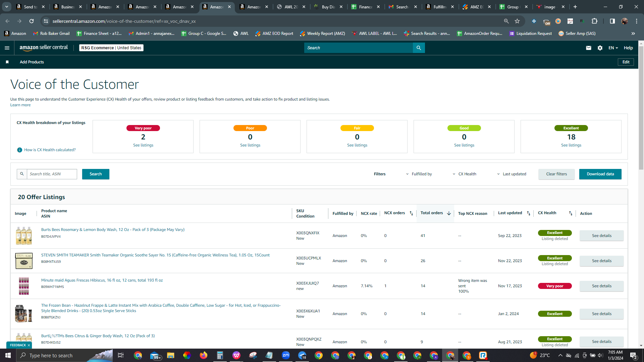This screenshot has height=362, width=644.
Task: Sort by Total orders arrow
Action: pyautogui.click(x=449, y=213)
